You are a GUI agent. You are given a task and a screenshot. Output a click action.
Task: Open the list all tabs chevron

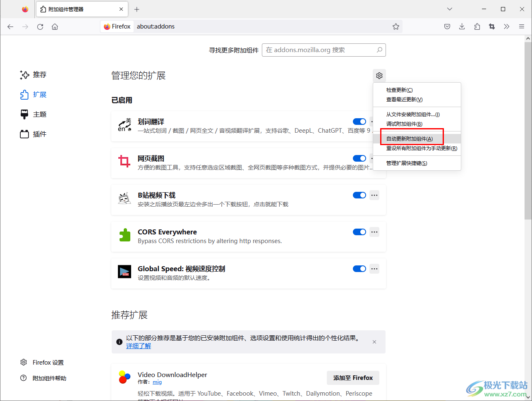pos(450,9)
